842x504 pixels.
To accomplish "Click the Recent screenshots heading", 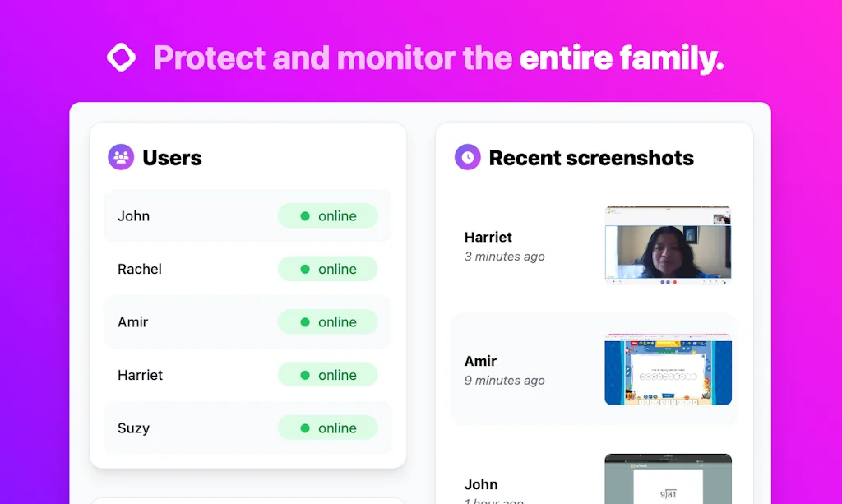I will [591, 158].
